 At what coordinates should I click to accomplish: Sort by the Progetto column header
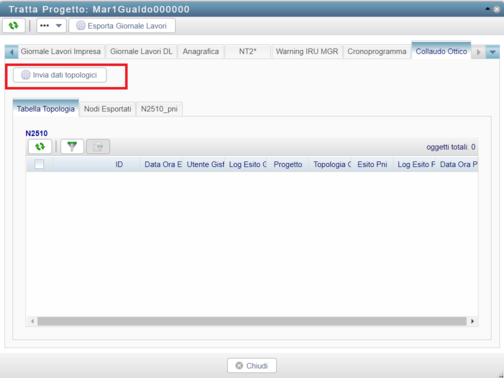pos(288,164)
